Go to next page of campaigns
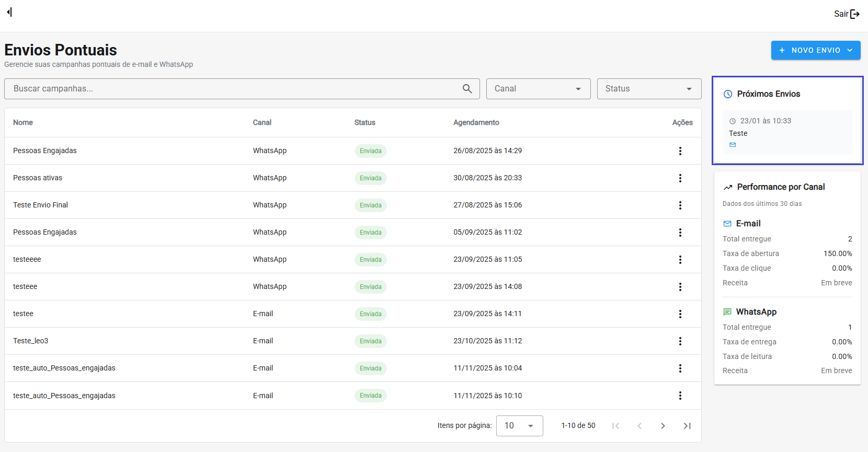 pos(663,426)
